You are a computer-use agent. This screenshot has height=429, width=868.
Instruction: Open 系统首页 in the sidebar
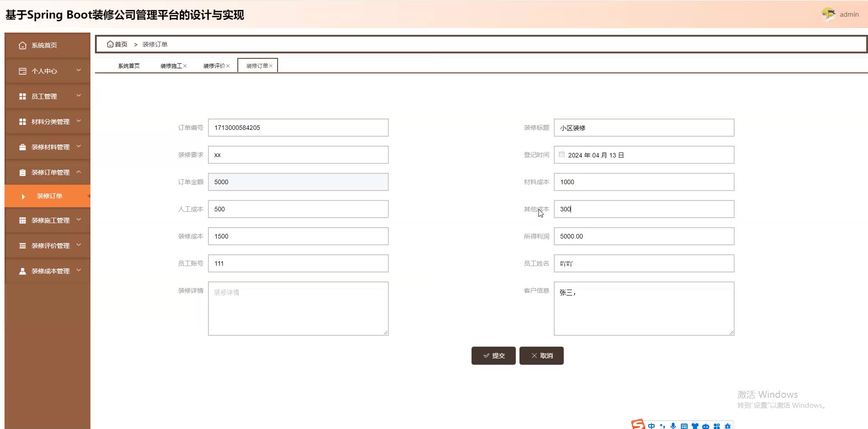click(47, 45)
